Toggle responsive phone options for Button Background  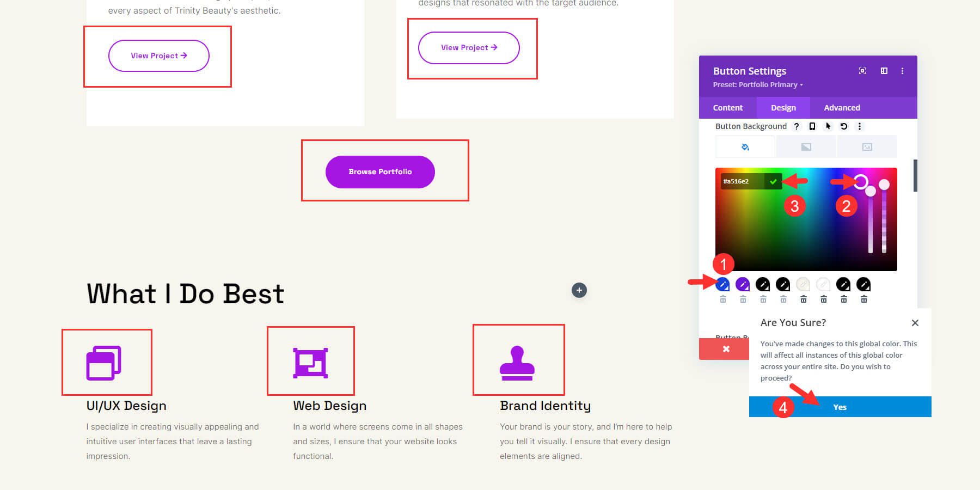click(x=812, y=126)
